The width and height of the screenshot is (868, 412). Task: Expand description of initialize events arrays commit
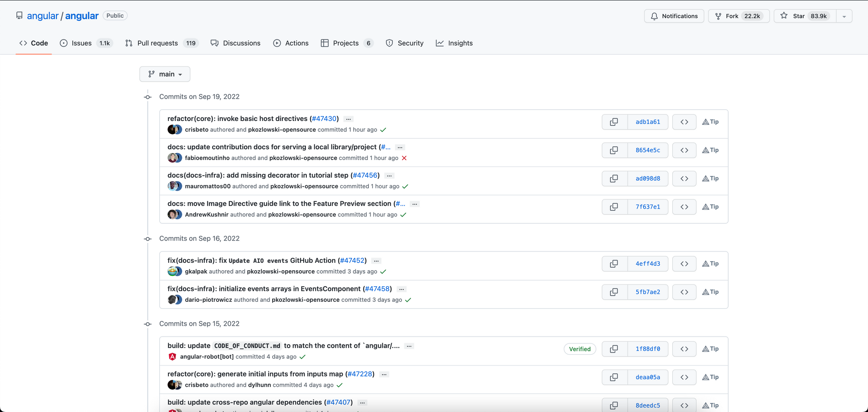[402, 289]
